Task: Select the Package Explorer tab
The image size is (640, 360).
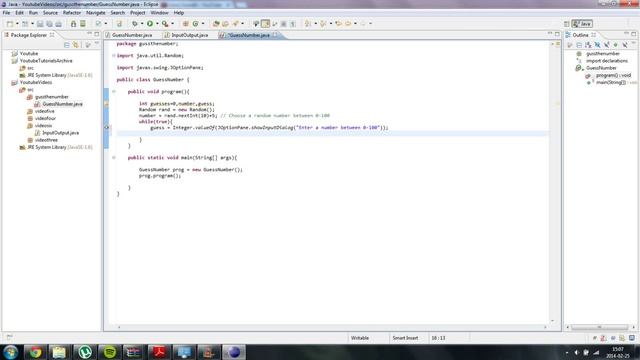Action: coord(29,35)
